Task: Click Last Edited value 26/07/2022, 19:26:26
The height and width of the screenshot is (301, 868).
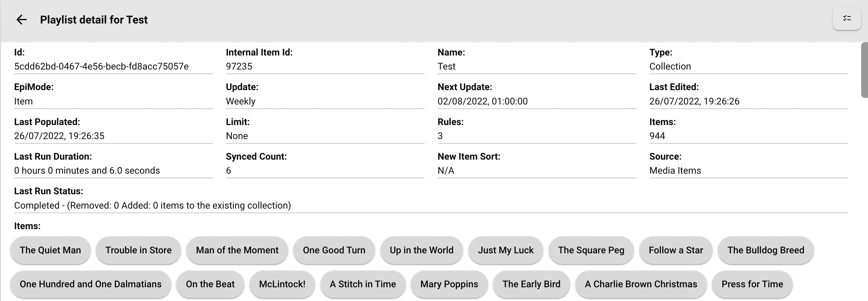Action: coord(695,101)
